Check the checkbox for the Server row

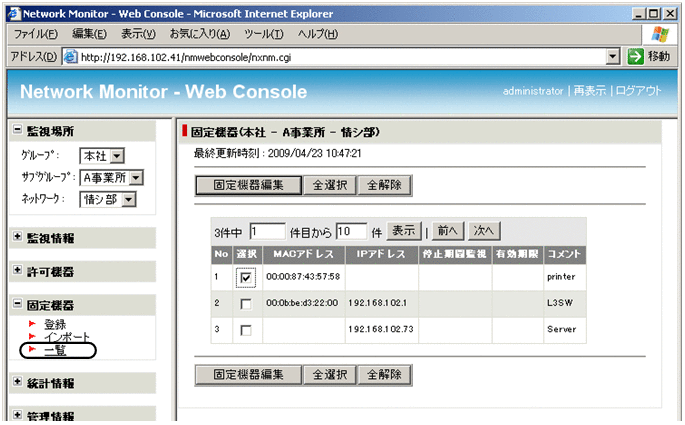click(246, 330)
